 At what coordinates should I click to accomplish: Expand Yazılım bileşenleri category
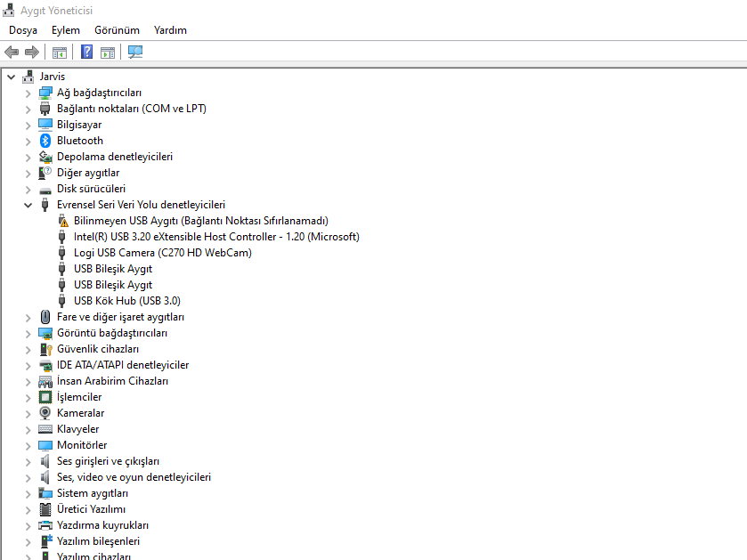pyautogui.click(x=28, y=542)
